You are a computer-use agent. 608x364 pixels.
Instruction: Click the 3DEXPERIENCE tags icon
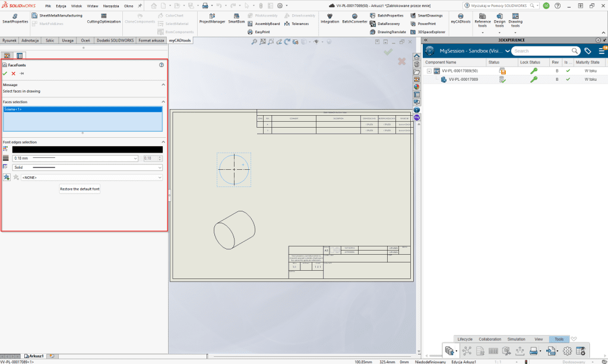[588, 51]
